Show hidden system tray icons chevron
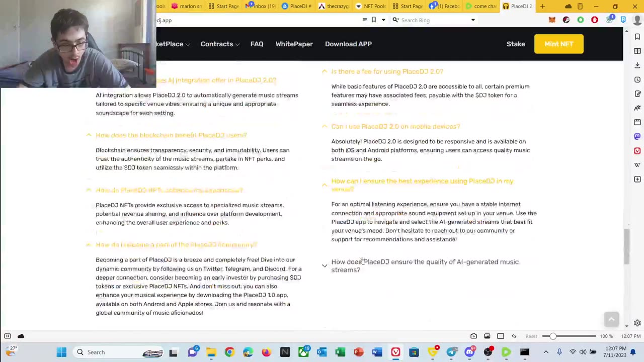Viewport: 644px width, 362px height. pyautogui.click(x=546, y=352)
